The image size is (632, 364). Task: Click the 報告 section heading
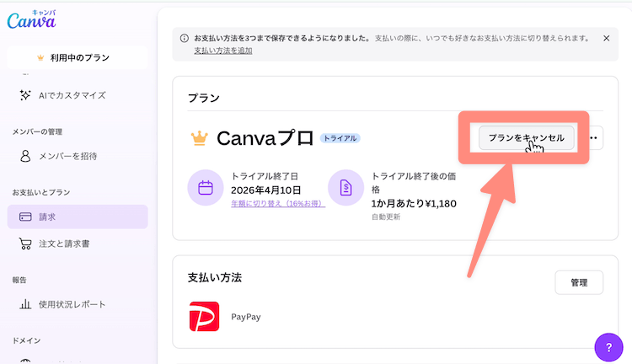(19, 280)
